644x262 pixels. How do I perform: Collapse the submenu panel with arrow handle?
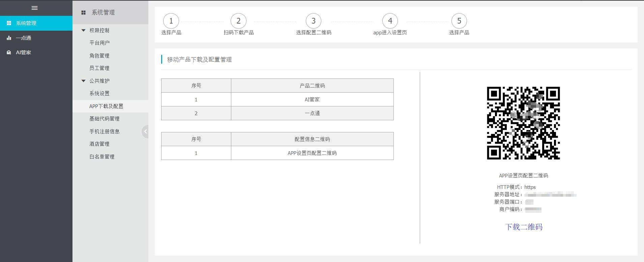(145, 132)
